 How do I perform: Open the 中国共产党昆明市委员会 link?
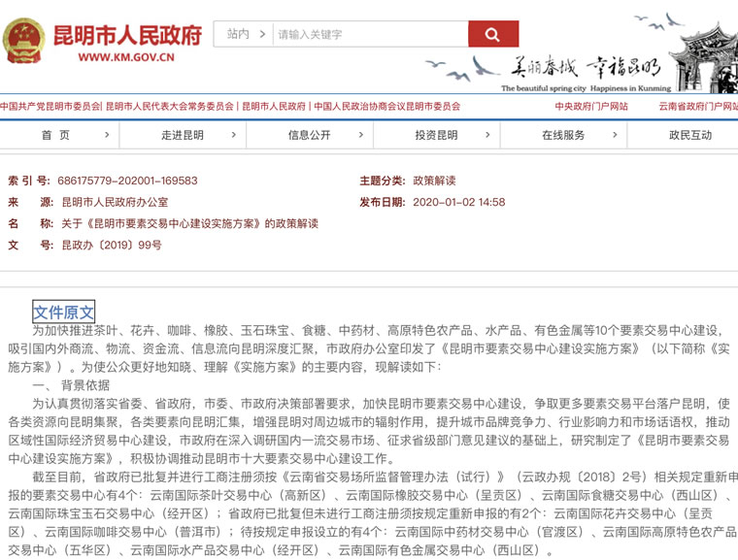pyautogui.click(x=50, y=107)
